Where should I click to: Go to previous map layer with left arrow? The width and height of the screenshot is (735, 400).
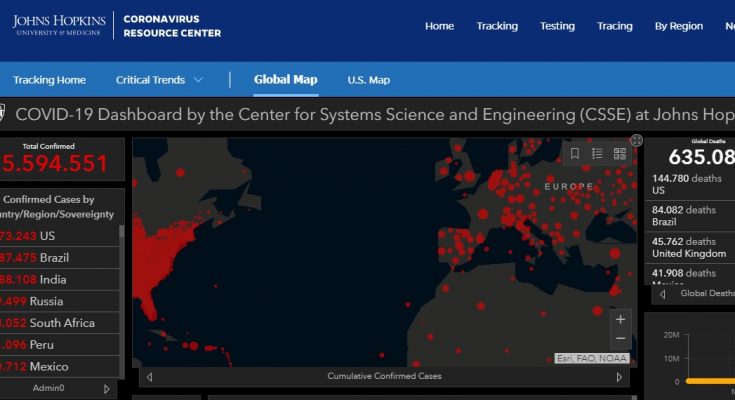(x=150, y=377)
